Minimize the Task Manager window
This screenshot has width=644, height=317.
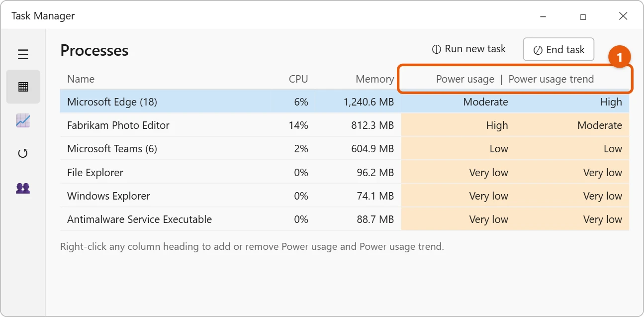[543, 16]
